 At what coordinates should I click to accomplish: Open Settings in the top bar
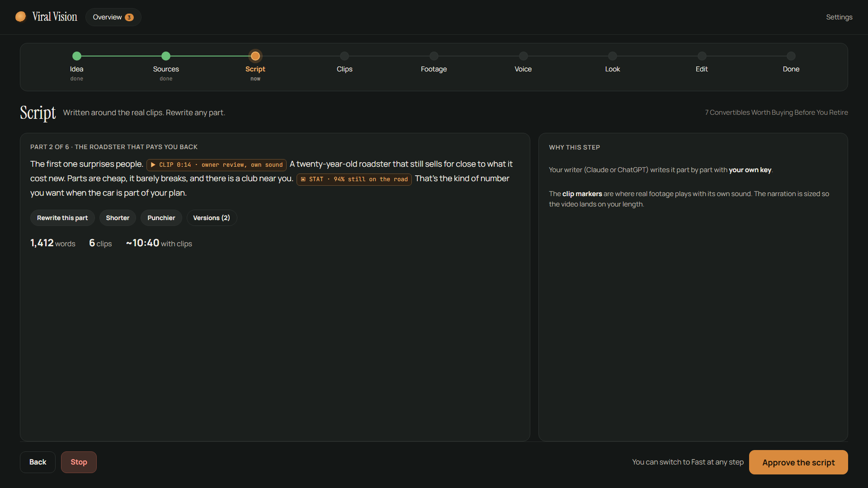(839, 17)
